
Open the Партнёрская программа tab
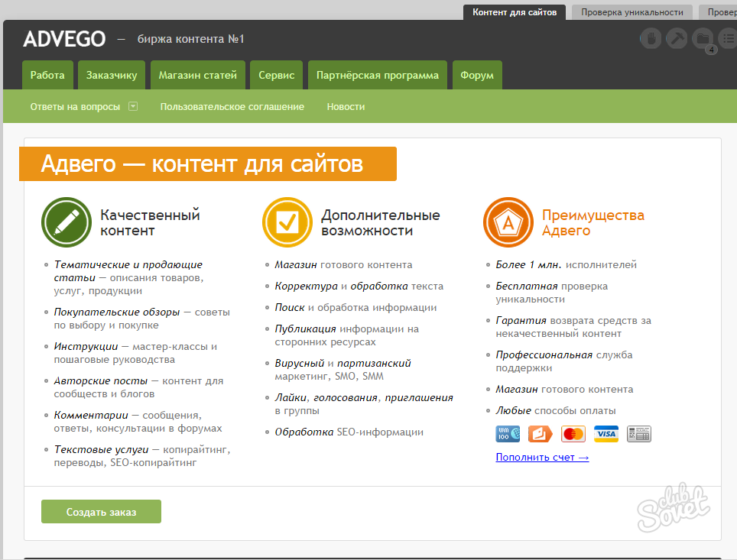pyautogui.click(x=378, y=75)
